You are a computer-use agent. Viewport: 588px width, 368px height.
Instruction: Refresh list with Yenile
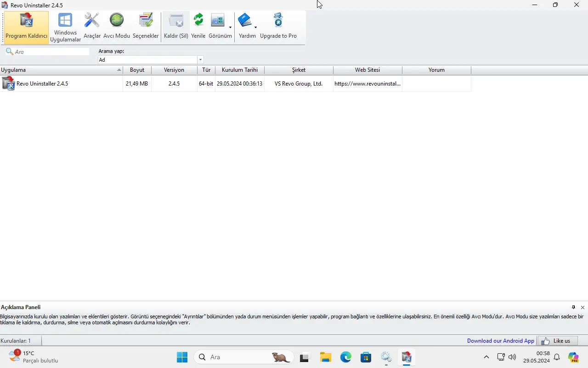(198, 27)
